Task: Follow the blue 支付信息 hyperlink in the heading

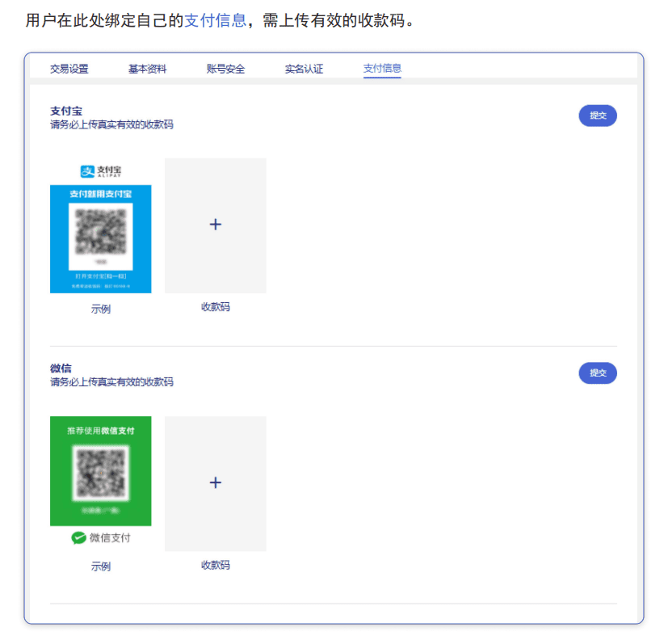Action: pyautogui.click(x=215, y=20)
